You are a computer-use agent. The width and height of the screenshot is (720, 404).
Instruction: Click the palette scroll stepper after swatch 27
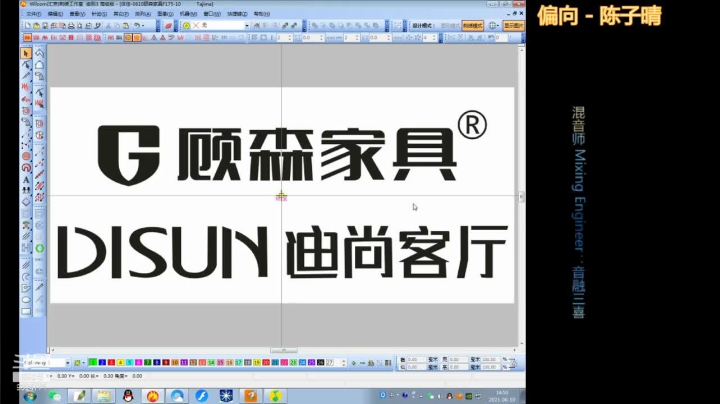click(x=343, y=363)
